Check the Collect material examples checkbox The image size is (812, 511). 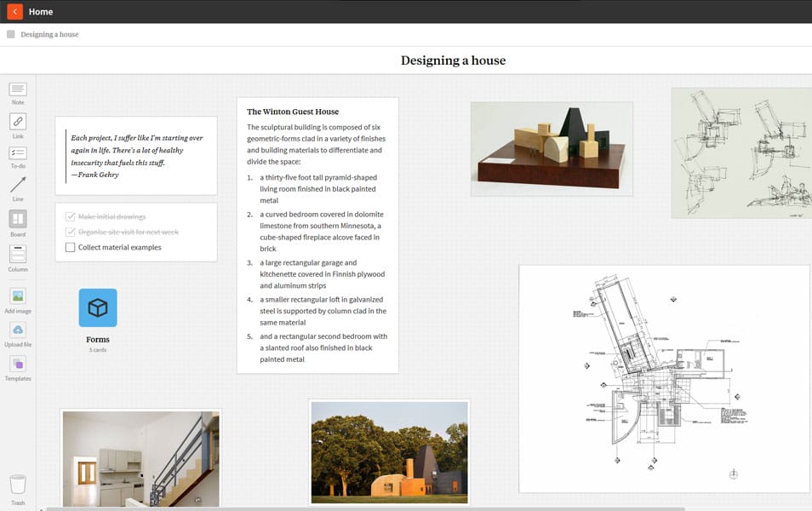[x=71, y=247]
